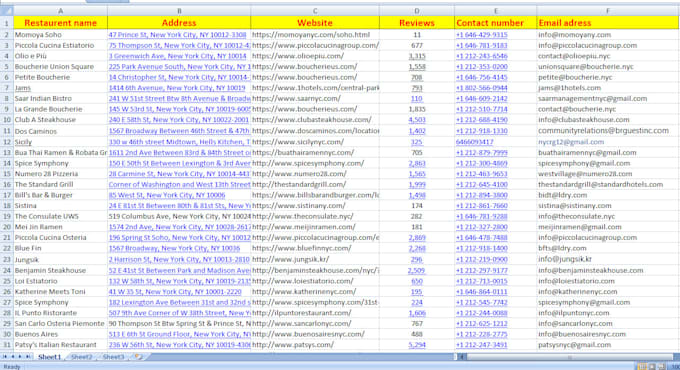This screenshot has height=370, width=680.
Task: Select cell 'Club A Steakhouse'
Action: 60,120
